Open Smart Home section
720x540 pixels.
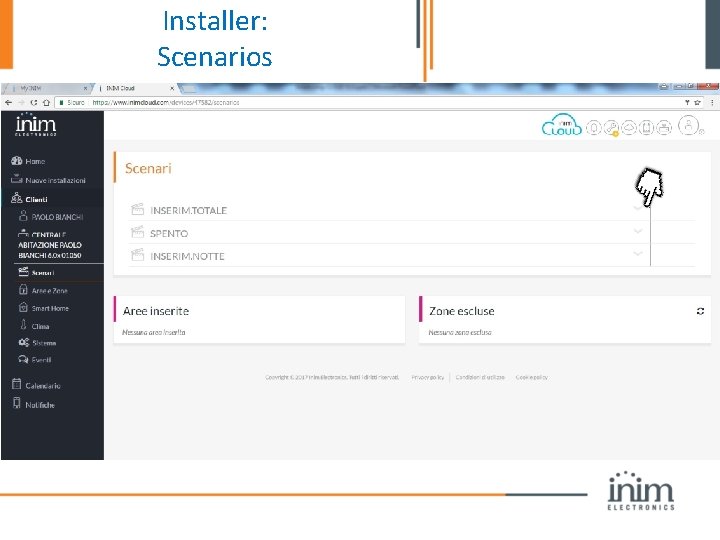coord(50,309)
